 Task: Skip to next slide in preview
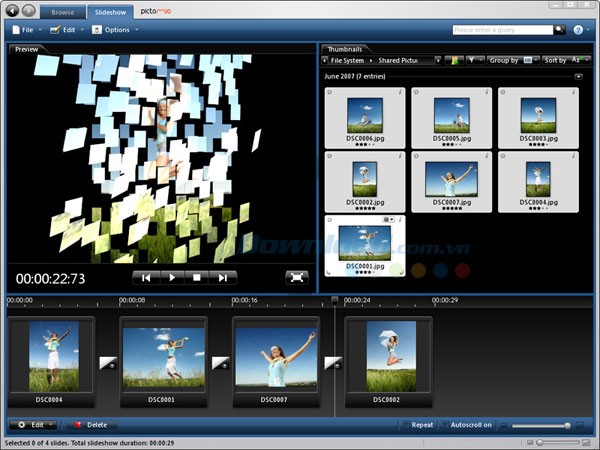click(223, 277)
